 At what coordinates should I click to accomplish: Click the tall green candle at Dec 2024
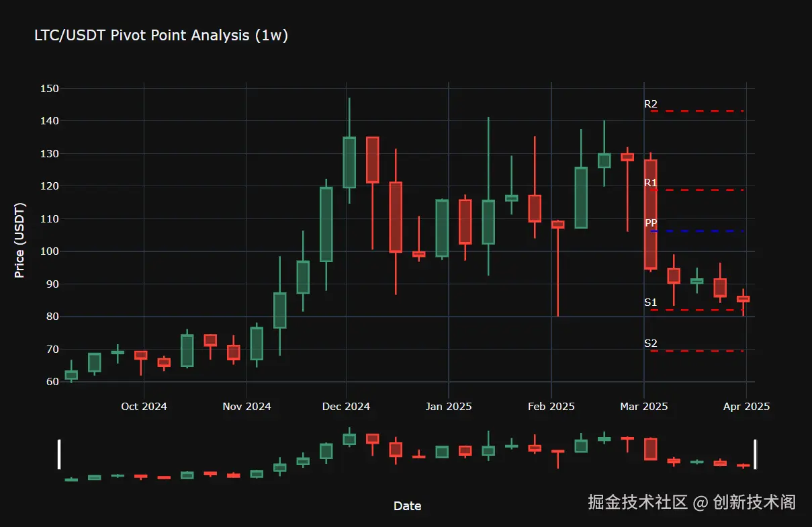click(x=349, y=163)
